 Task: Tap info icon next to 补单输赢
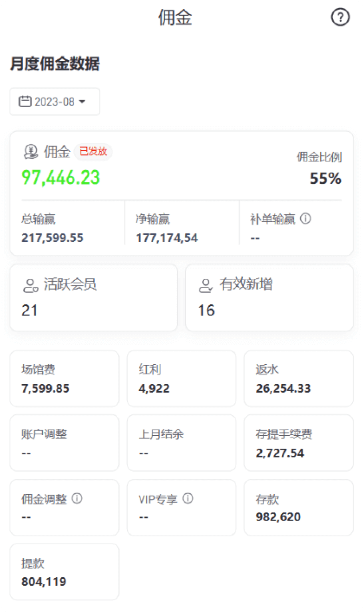pyautogui.click(x=305, y=219)
